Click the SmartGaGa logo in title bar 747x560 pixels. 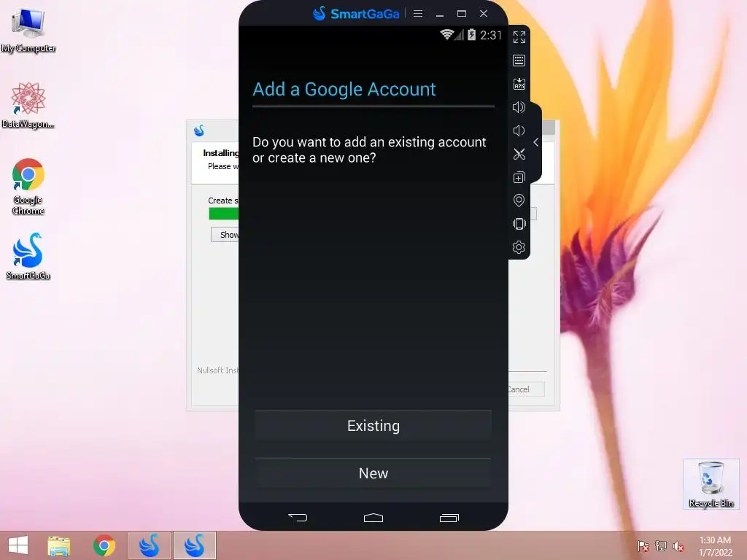[356, 13]
